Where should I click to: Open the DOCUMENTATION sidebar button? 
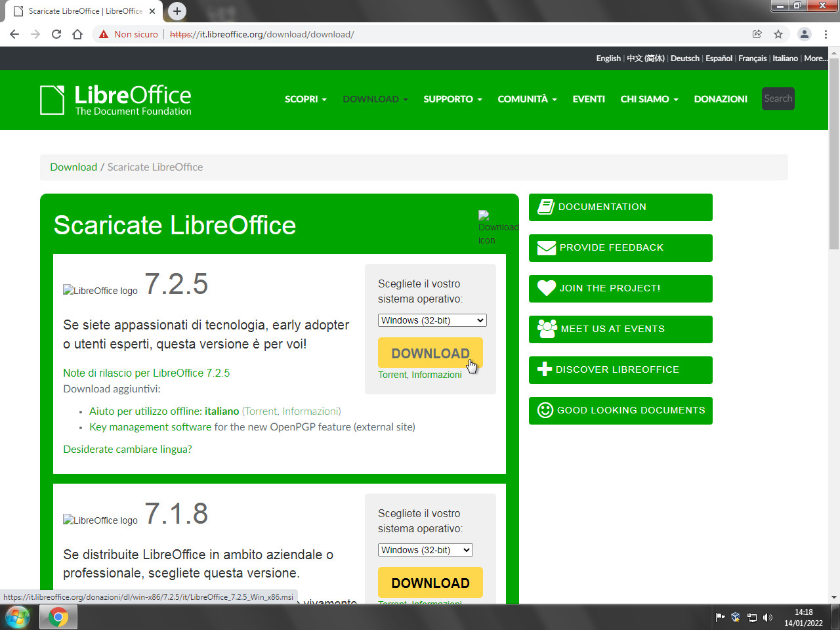click(x=620, y=207)
